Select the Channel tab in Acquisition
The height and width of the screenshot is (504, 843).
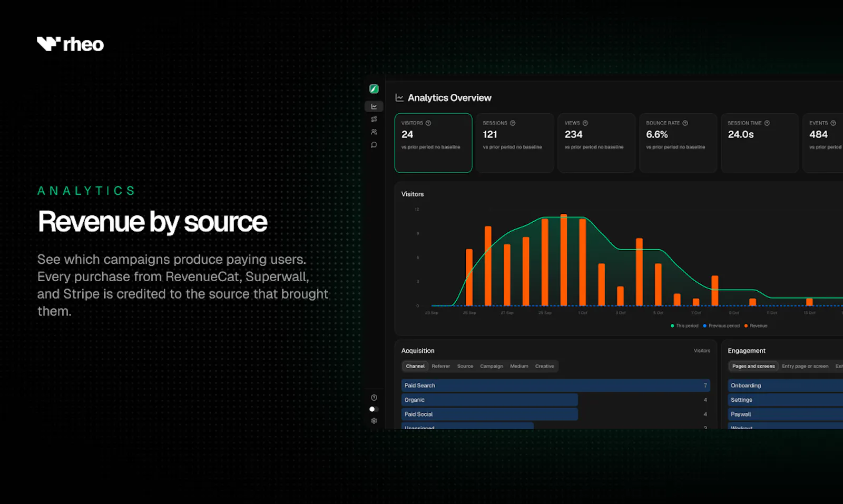[415, 367]
